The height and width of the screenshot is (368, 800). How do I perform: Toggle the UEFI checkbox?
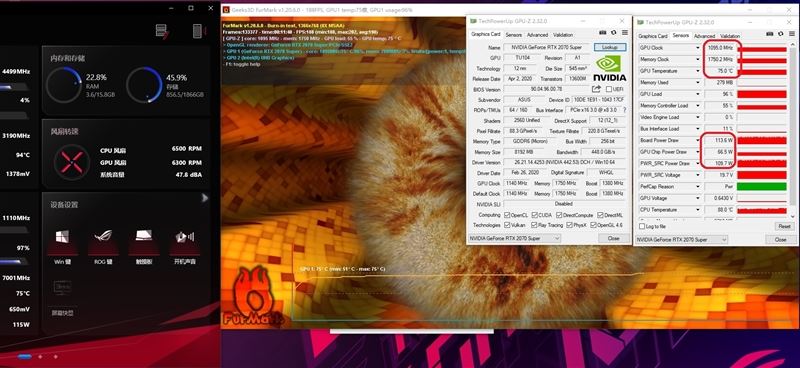[x=609, y=89]
